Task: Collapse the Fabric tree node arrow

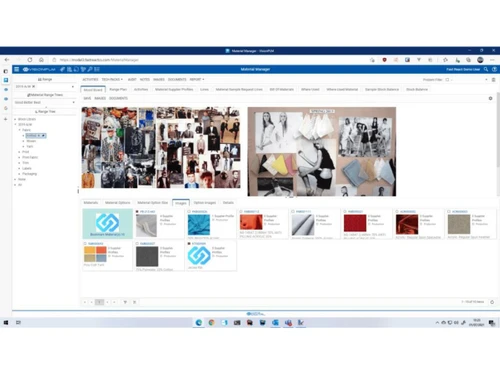Action: point(19,130)
